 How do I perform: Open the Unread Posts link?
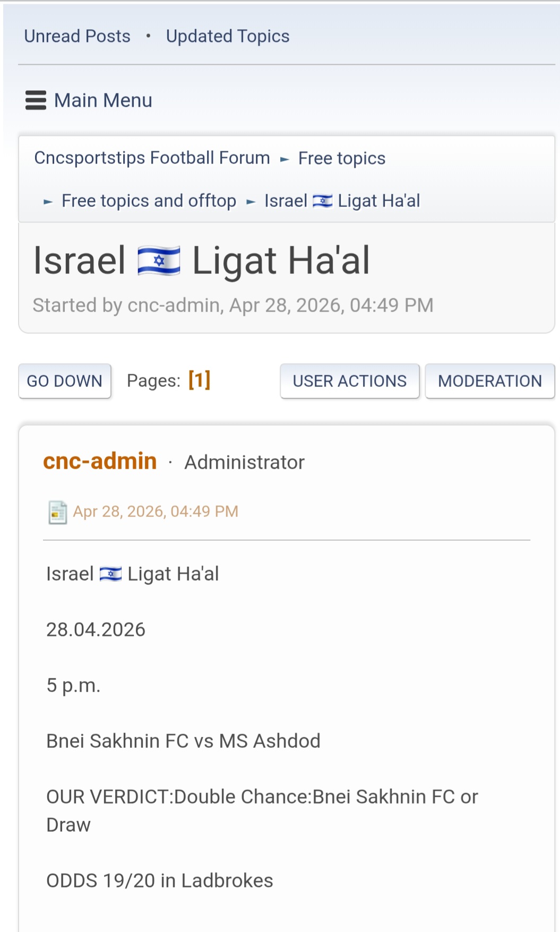coord(77,36)
